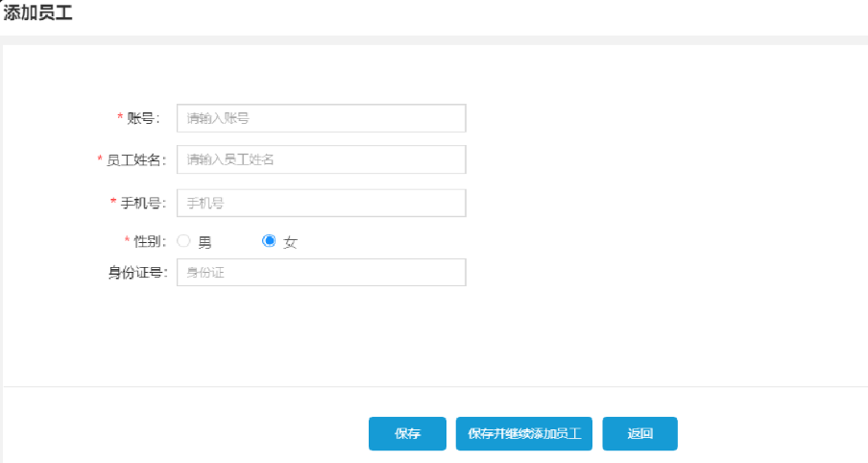Click the 男 option label text
The width and height of the screenshot is (868, 463).
pyautogui.click(x=205, y=242)
